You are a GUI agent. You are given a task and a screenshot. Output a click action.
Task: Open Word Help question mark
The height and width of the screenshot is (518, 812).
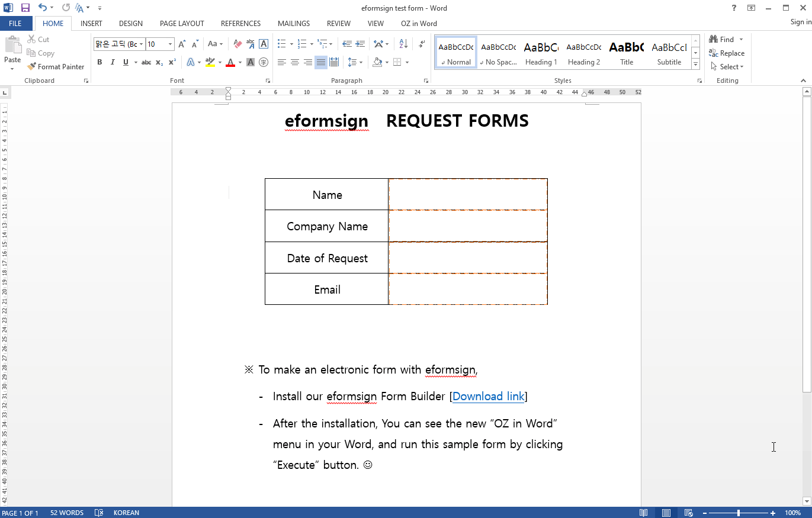[734, 8]
